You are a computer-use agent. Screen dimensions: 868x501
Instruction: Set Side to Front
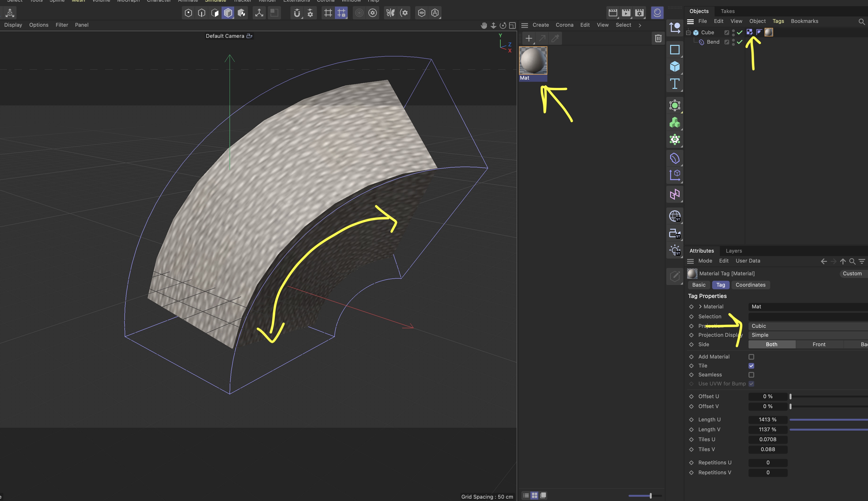pyautogui.click(x=819, y=345)
